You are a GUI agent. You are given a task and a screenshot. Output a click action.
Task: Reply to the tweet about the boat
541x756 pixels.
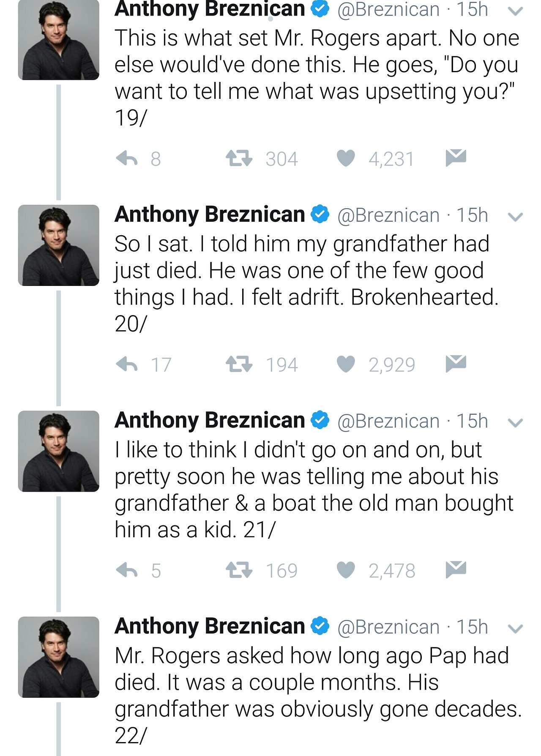click(127, 571)
